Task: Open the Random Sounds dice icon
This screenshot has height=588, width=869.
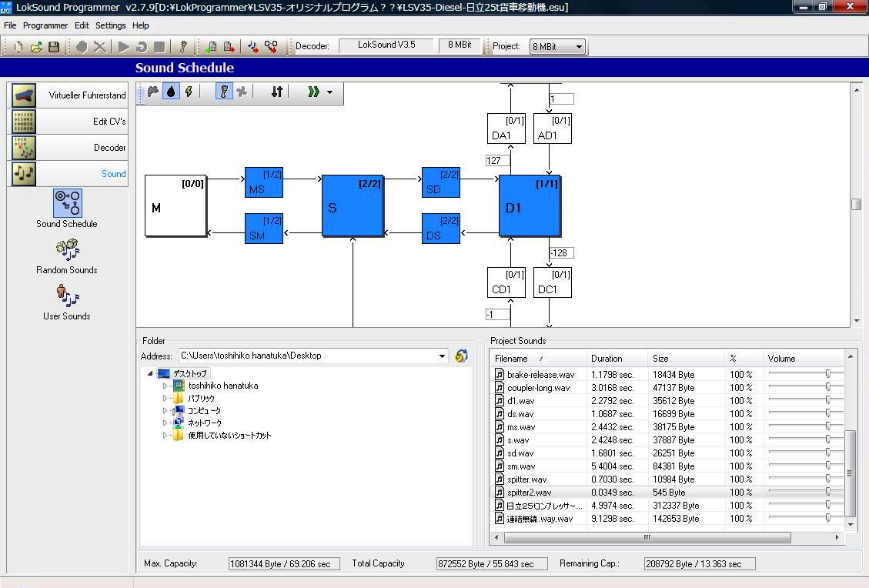Action: click(68, 249)
